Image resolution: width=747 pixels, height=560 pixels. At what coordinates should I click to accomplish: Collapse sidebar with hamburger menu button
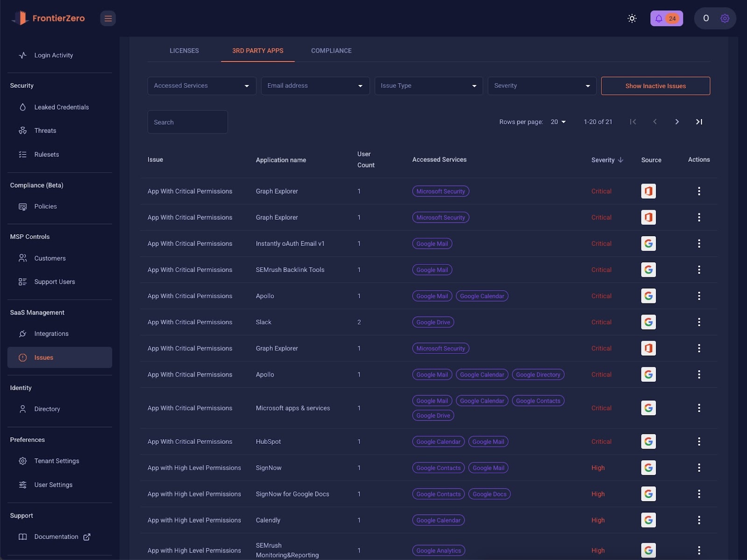[108, 19]
